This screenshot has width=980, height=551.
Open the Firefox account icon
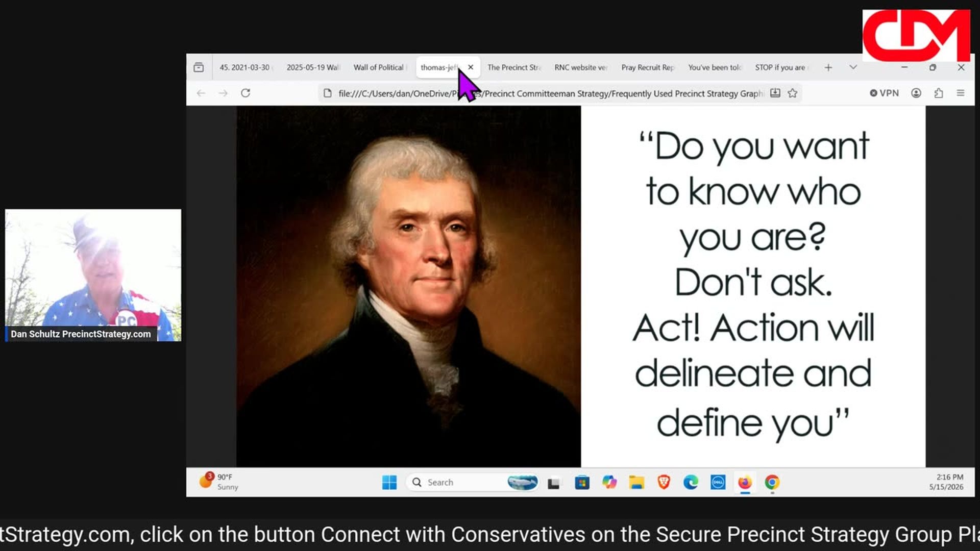[916, 93]
